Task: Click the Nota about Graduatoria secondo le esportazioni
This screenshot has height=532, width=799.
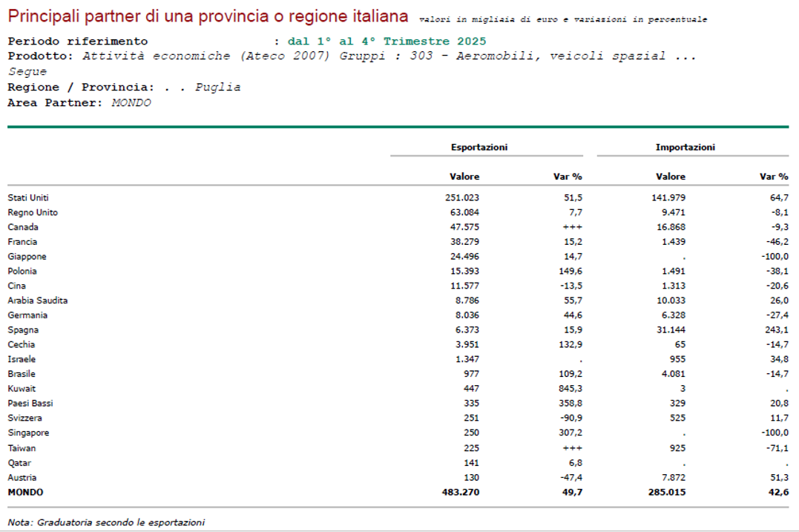Action: point(106,522)
